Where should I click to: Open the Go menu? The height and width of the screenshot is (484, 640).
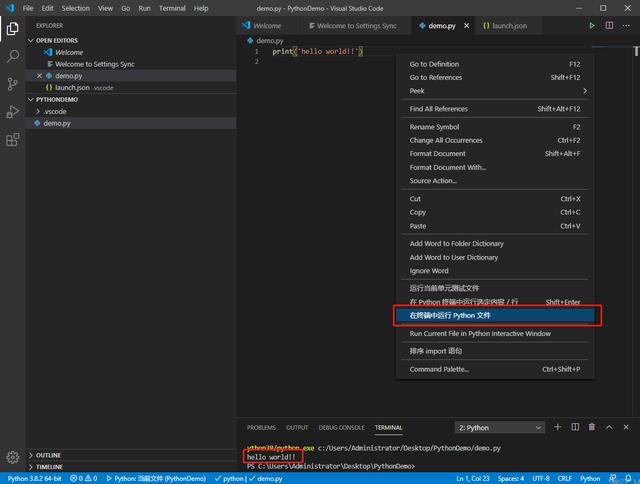(x=126, y=8)
